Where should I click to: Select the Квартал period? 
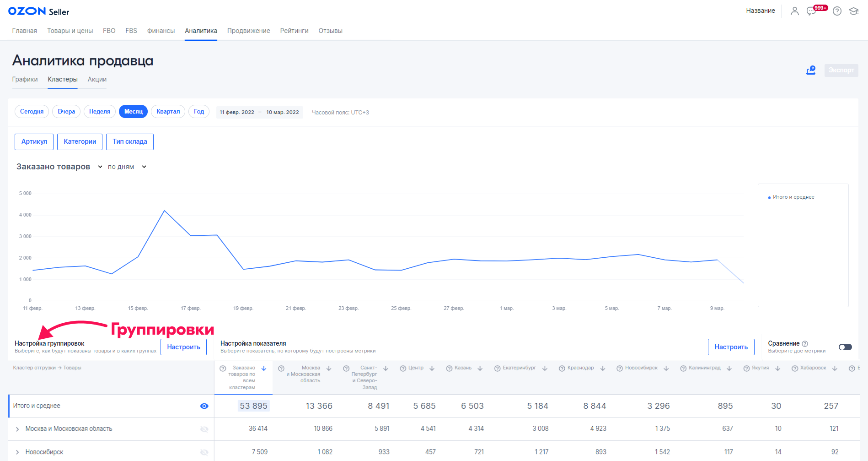click(168, 112)
